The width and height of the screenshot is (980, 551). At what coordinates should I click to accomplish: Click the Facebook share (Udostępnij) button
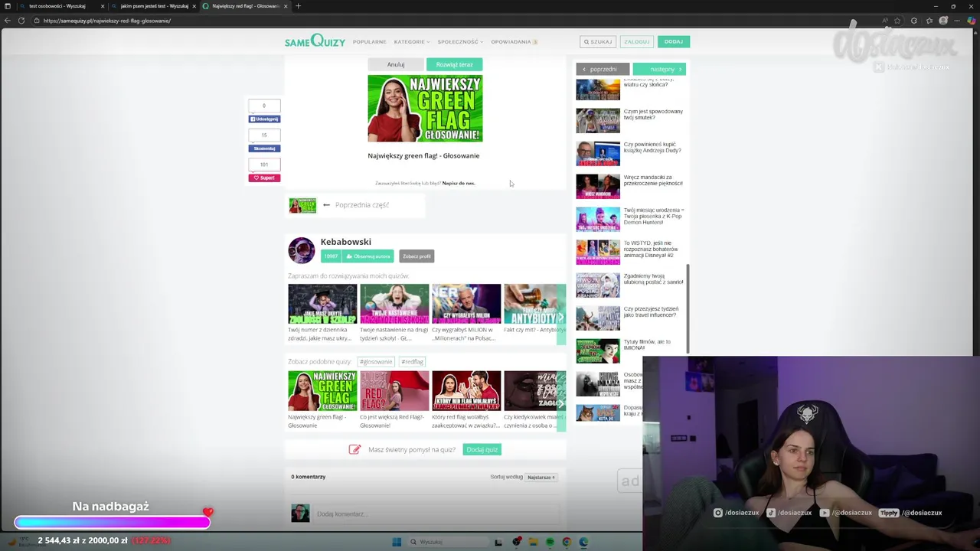tap(264, 119)
